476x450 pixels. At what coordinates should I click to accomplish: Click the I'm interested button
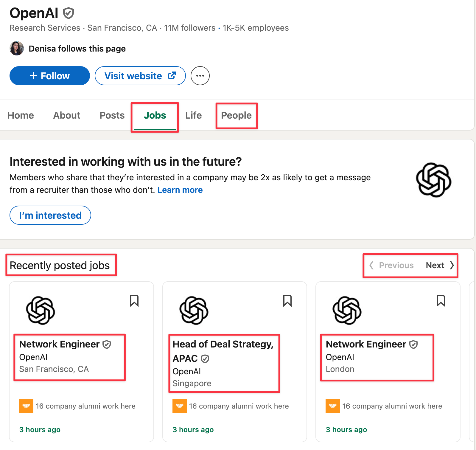[50, 215]
